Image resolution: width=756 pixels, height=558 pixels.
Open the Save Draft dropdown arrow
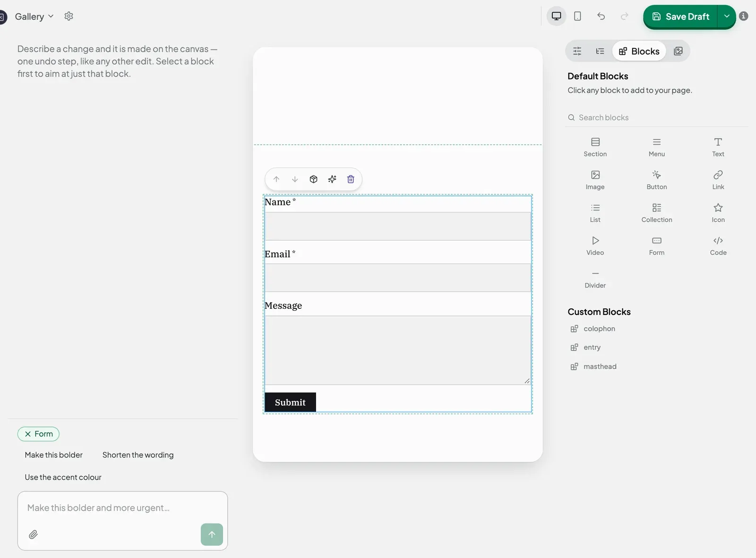[727, 17]
